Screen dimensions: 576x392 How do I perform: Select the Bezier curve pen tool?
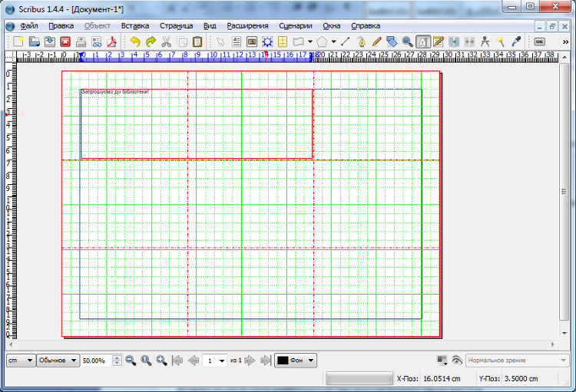coord(361,41)
